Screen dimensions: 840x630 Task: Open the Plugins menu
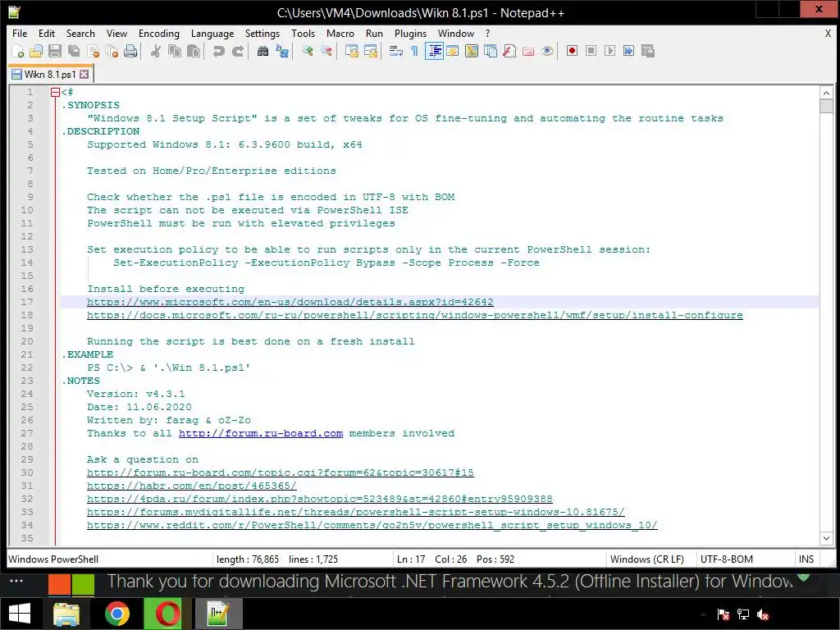(410, 33)
